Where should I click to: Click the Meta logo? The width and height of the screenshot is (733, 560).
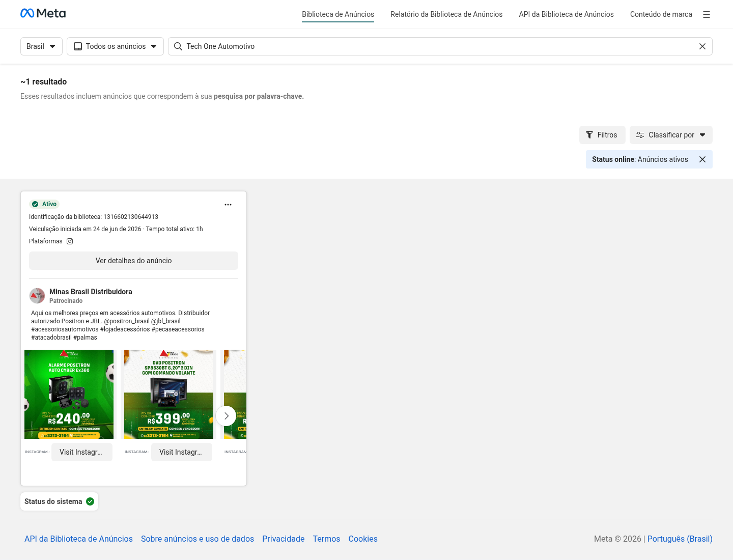coord(43,13)
